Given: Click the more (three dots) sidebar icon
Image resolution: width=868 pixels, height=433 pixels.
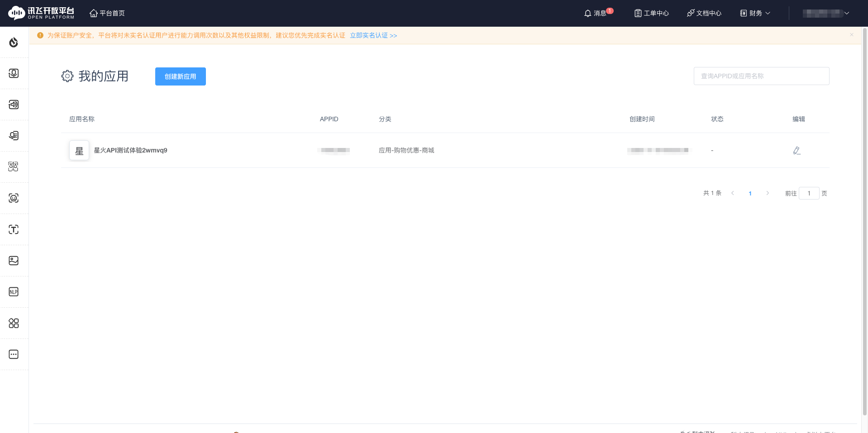Looking at the screenshot, I should pyautogui.click(x=14, y=354).
